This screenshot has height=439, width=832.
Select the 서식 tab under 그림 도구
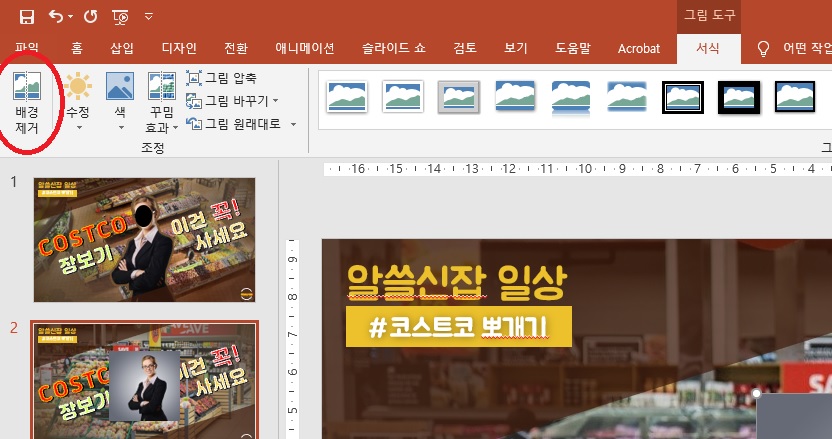pyautogui.click(x=708, y=48)
